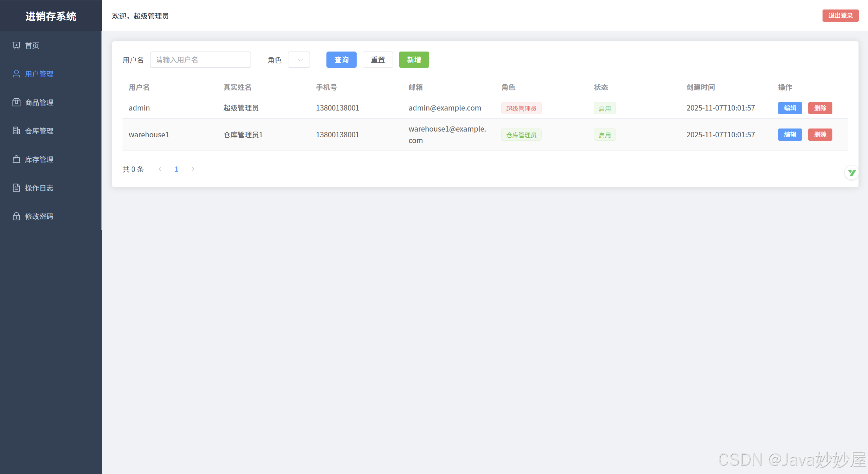The height and width of the screenshot is (474, 868).
Task: Select page 1 in pagination
Action: [x=176, y=169]
